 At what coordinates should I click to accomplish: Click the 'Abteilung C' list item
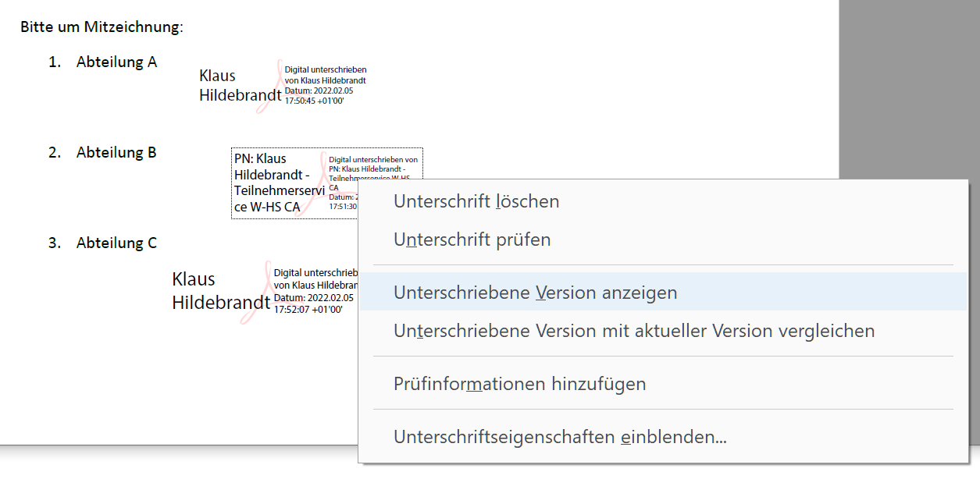coord(116,243)
